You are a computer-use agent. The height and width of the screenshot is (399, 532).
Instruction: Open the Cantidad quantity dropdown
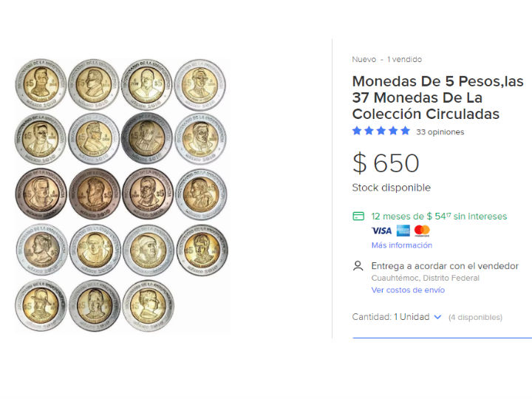(398, 317)
